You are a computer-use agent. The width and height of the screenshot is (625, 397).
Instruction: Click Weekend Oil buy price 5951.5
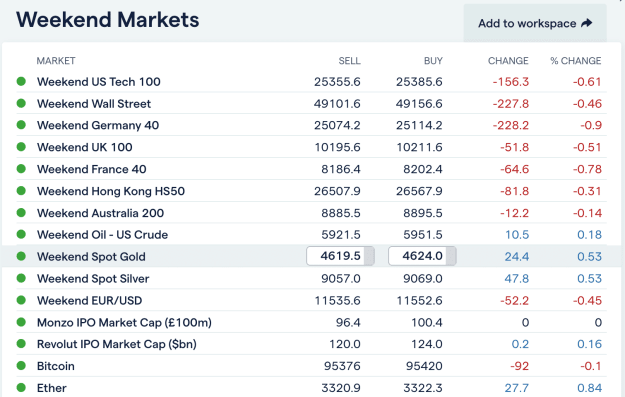click(423, 234)
